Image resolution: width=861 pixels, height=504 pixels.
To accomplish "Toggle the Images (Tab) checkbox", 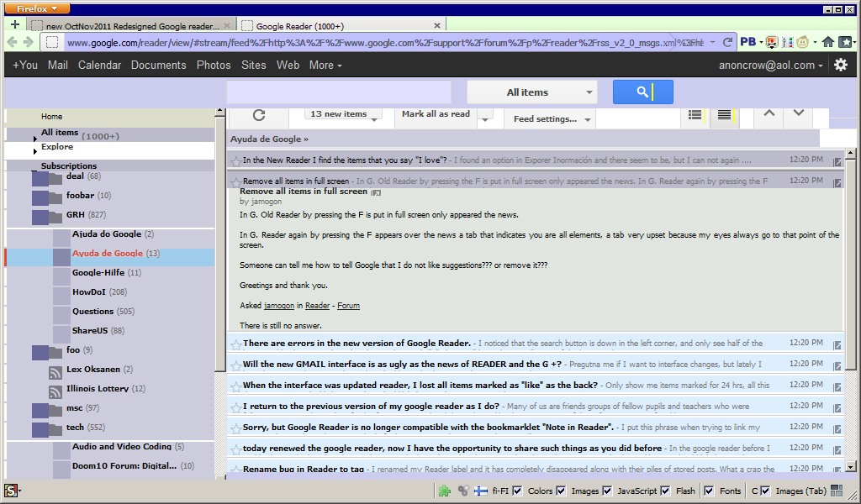I will (765, 491).
